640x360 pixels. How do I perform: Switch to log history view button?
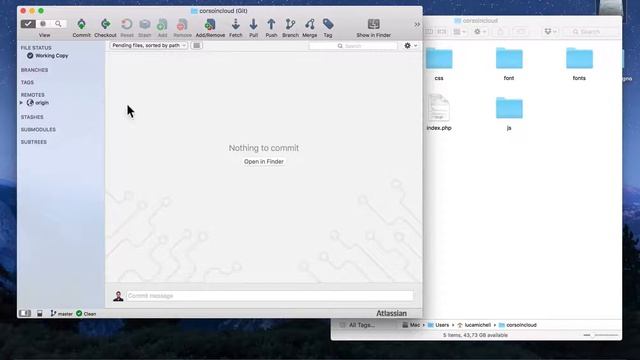43,24
